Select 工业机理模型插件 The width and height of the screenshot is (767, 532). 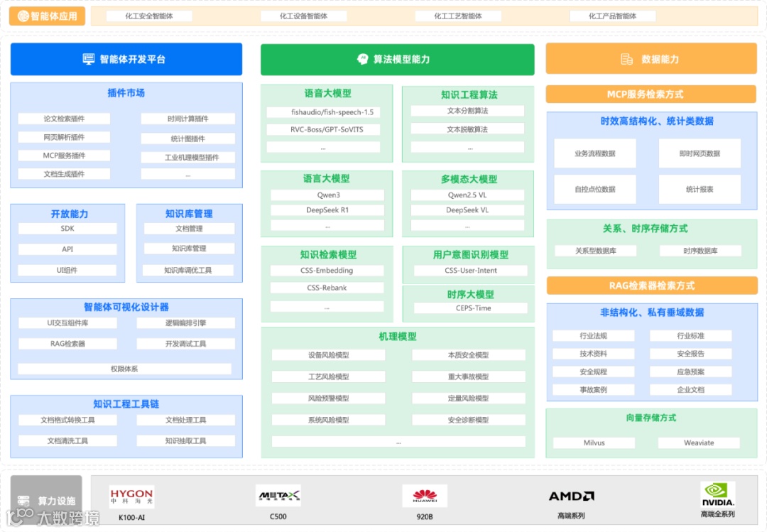[187, 157]
